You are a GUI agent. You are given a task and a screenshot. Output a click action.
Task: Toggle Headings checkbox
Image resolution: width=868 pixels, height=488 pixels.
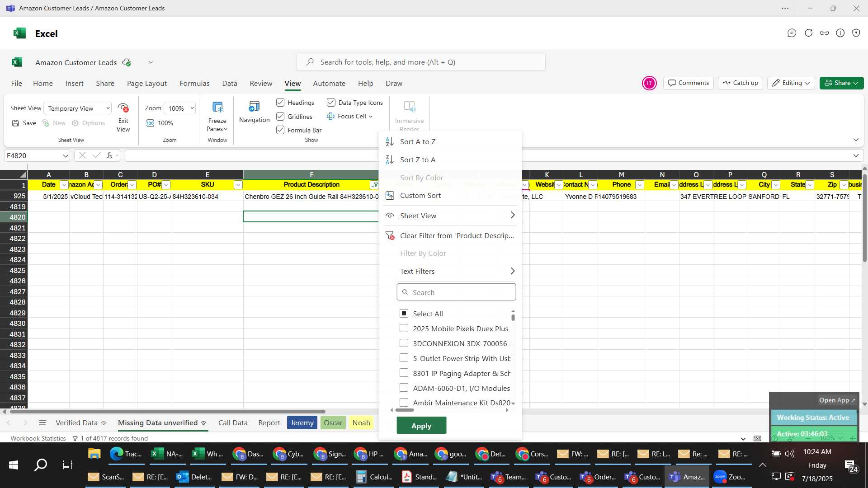[x=280, y=103]
